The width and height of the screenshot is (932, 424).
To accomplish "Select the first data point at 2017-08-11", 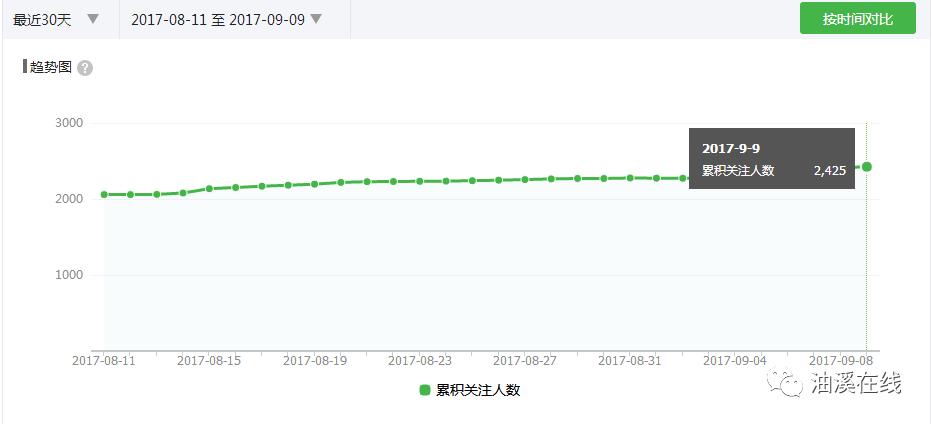I will (104, 194).
